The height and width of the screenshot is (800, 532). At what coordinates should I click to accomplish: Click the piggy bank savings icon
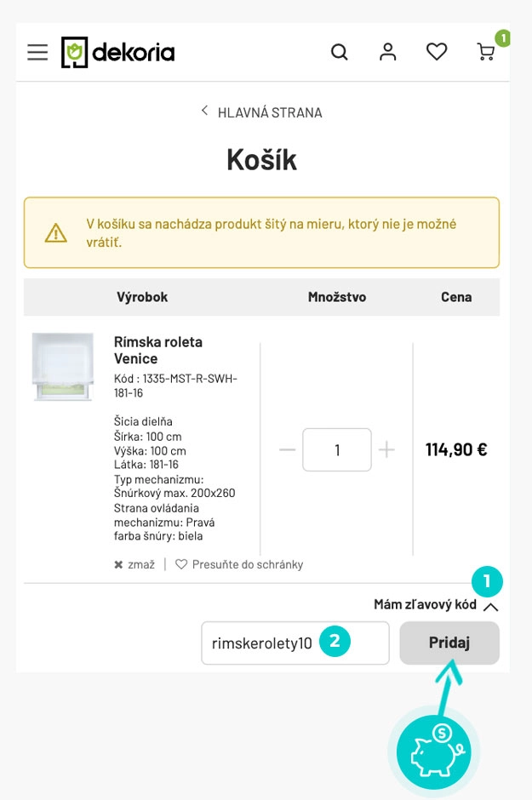pyautogui.click(x=434, y=751)
